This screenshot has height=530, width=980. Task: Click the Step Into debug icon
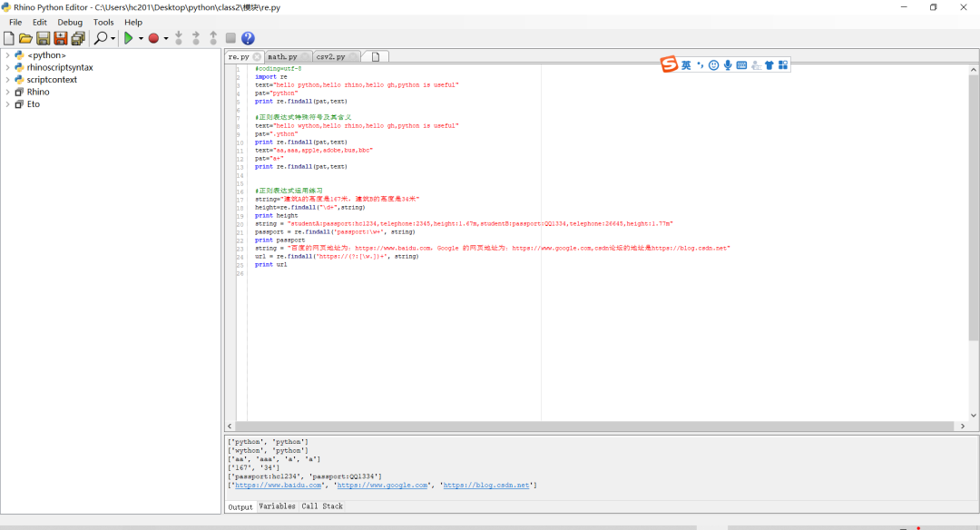point(179,38)
